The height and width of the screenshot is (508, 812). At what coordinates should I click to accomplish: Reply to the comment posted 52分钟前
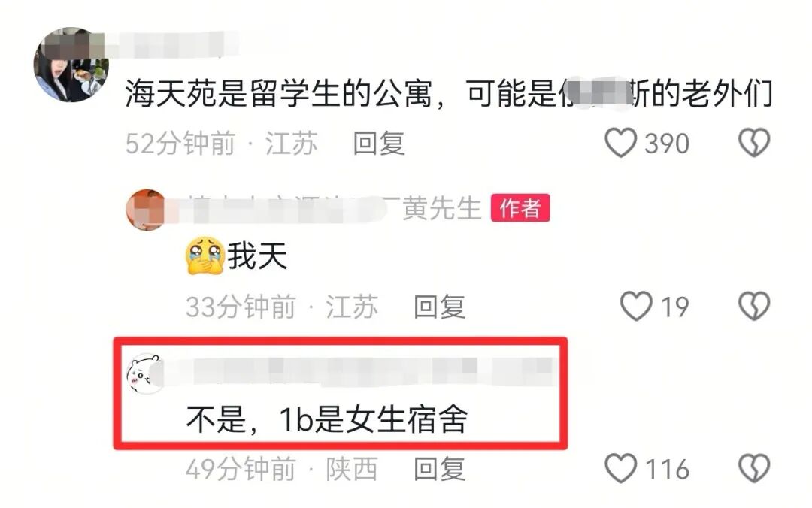coord(378,144)
